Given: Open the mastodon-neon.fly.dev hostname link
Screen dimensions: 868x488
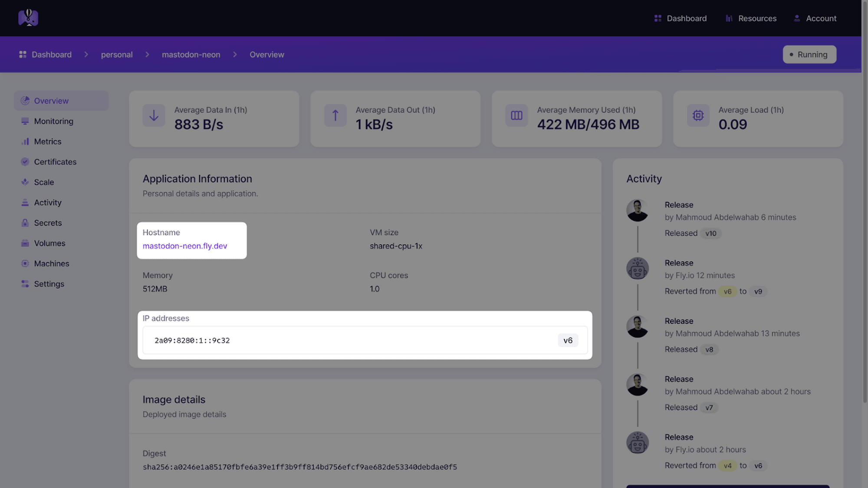Looking at the screenshot, I should [x=185, y=246].
